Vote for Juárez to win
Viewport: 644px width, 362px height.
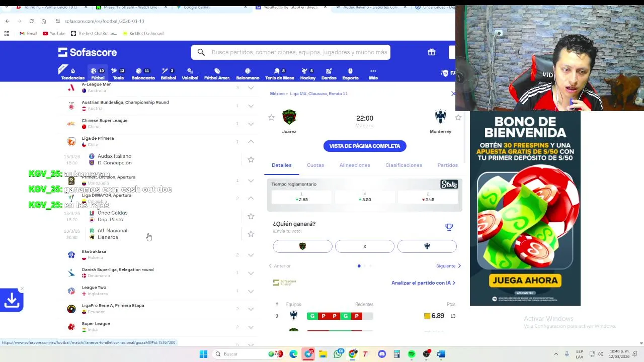coord(302,246)
